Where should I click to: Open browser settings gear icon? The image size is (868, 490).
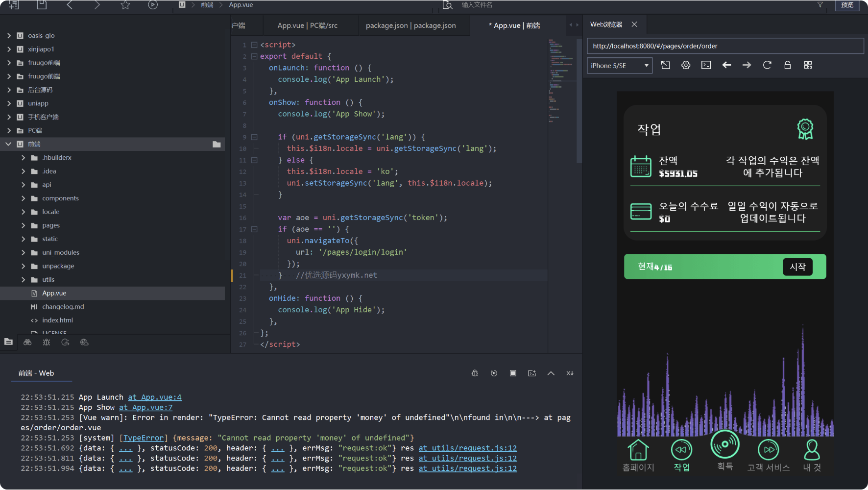point(686,65)
